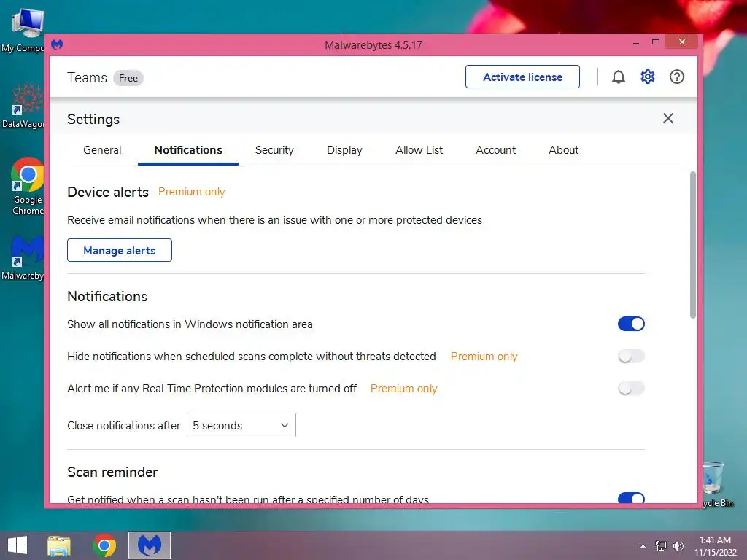Toggle Show all notifications in Windows area
747x560 pixels.
coord(631,324)
